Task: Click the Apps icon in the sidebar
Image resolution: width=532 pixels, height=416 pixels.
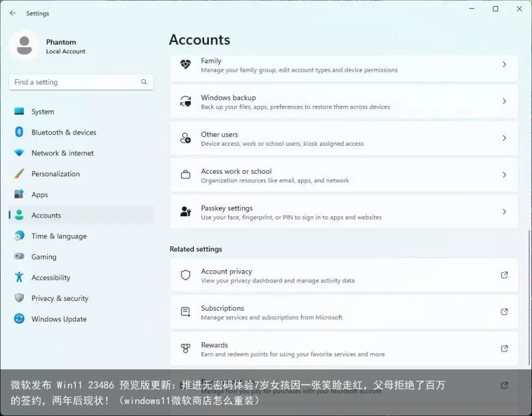Action: pos(19,194)
